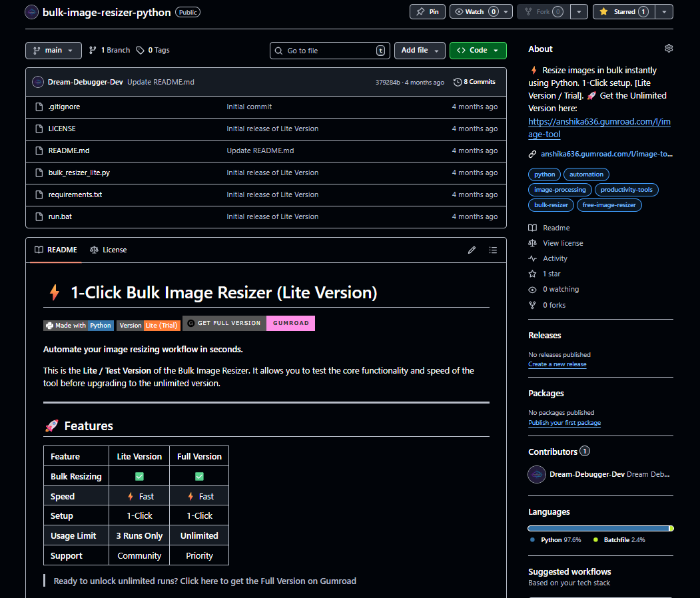Click the Activity icon in the sidebar

coord(531,258)
